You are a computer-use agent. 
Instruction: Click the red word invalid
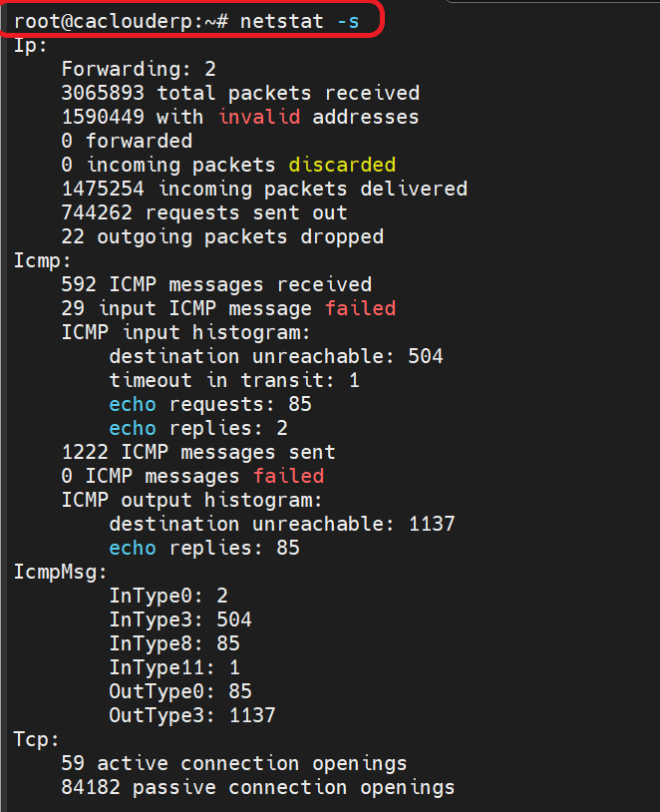[259, 117]
